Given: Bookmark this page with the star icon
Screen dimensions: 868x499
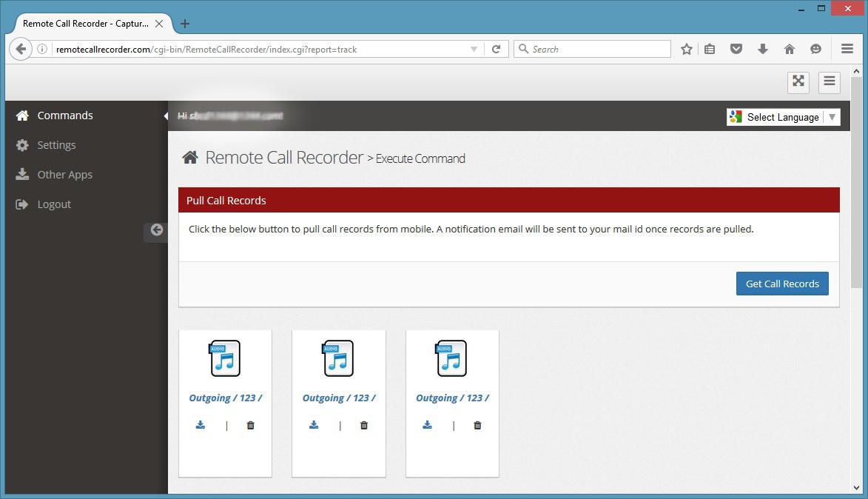Looking at the screenshot, I should 687,49.
